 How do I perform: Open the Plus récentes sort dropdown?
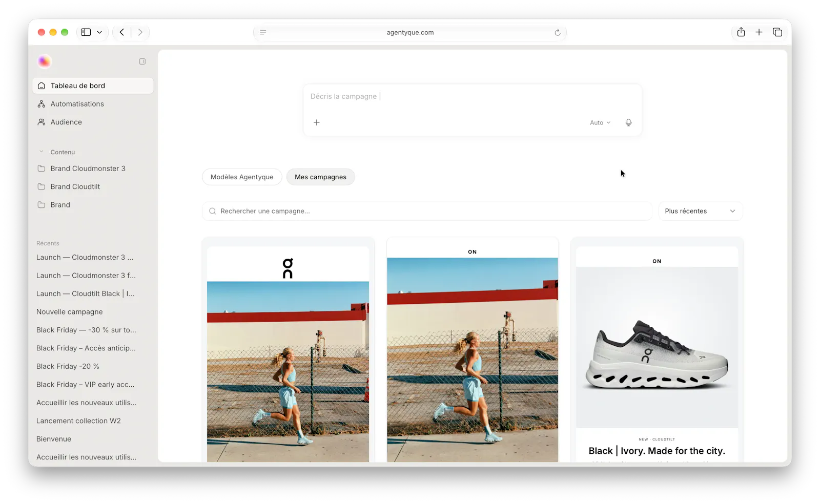pyautogui.click(x=701, y=211)
